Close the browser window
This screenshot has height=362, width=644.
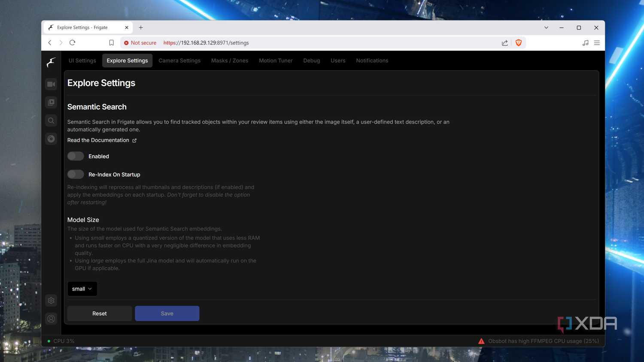click(x=596, y=27)
